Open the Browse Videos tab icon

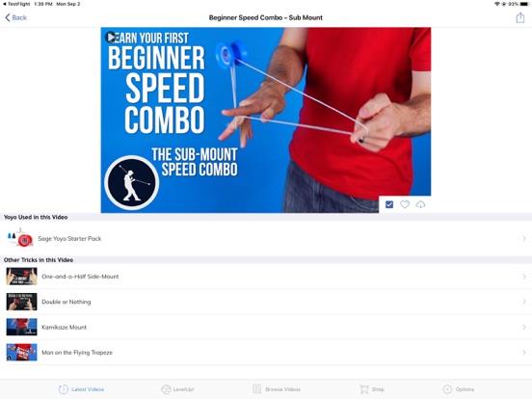coord(256,389)
